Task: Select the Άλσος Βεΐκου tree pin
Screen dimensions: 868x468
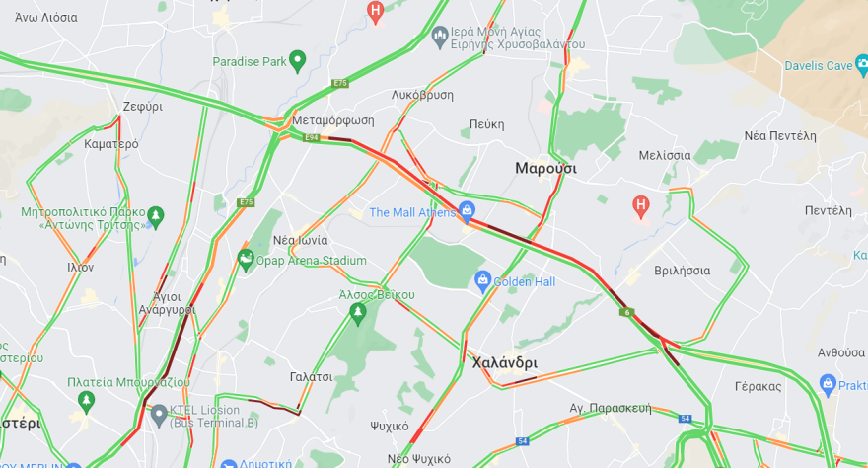Action: [x=358, y=314]
